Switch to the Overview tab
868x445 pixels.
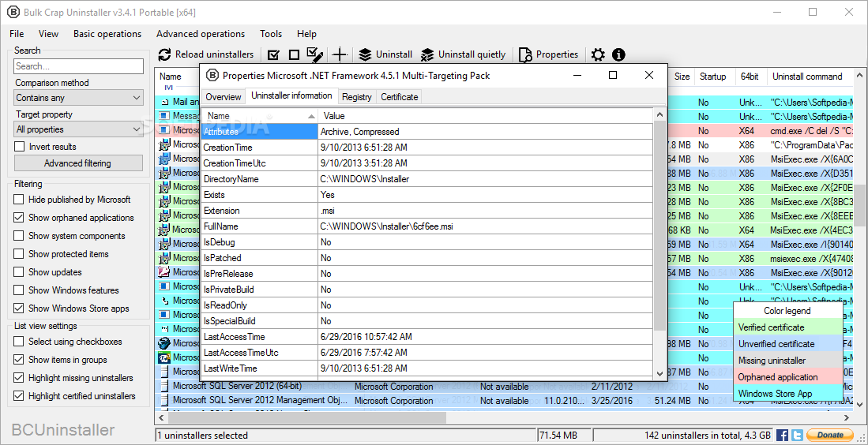click(x=223, y=97)
